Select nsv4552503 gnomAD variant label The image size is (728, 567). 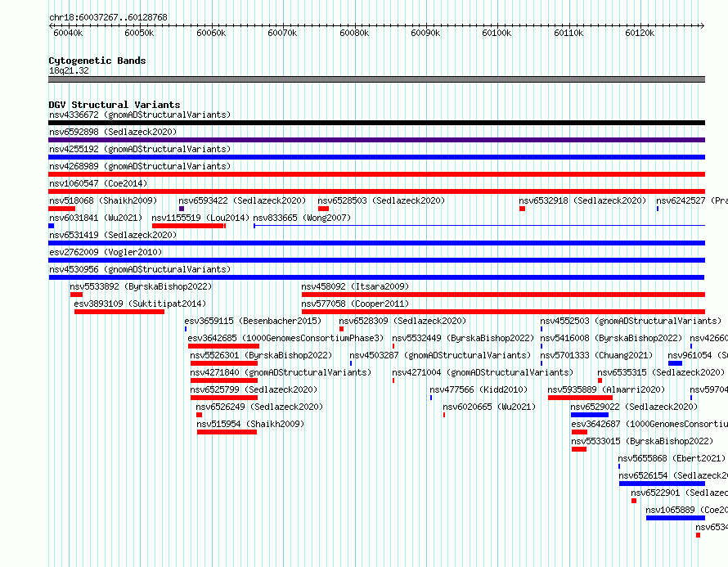(x=631, y=321)
